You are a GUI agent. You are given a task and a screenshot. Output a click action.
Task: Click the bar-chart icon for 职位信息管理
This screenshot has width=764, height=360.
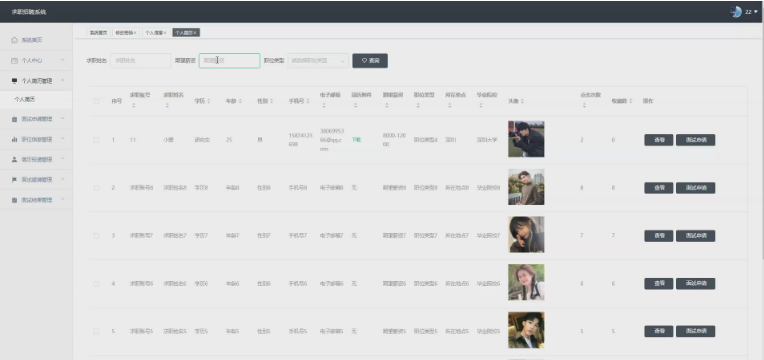pos(14,139)
